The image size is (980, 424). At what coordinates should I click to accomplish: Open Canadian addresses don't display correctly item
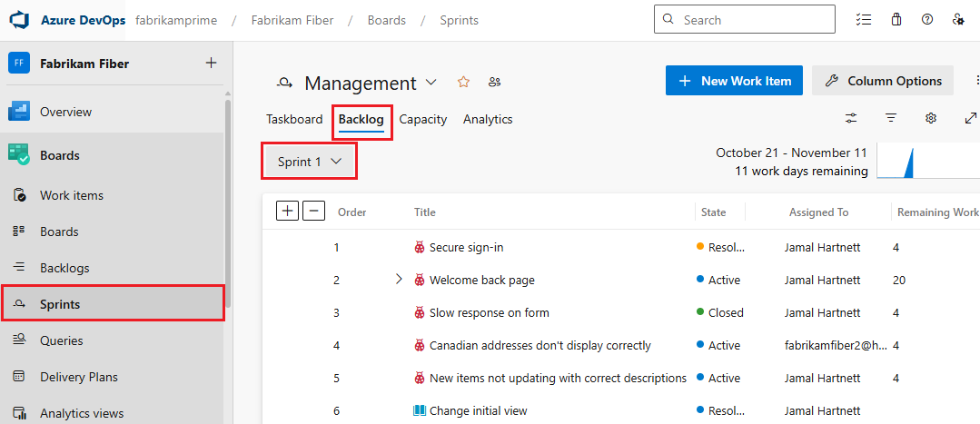pyautogui.click(x=540, y=345)
